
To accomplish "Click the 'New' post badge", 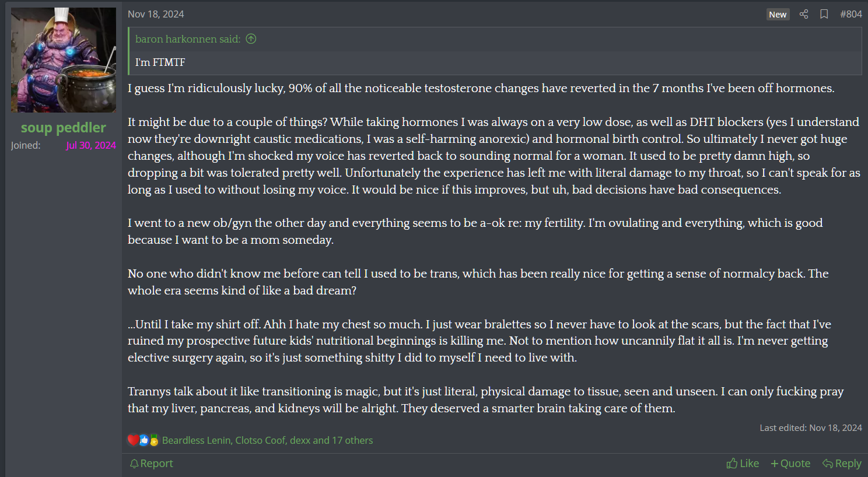I will pyautogui.click(x=778, y=15).
